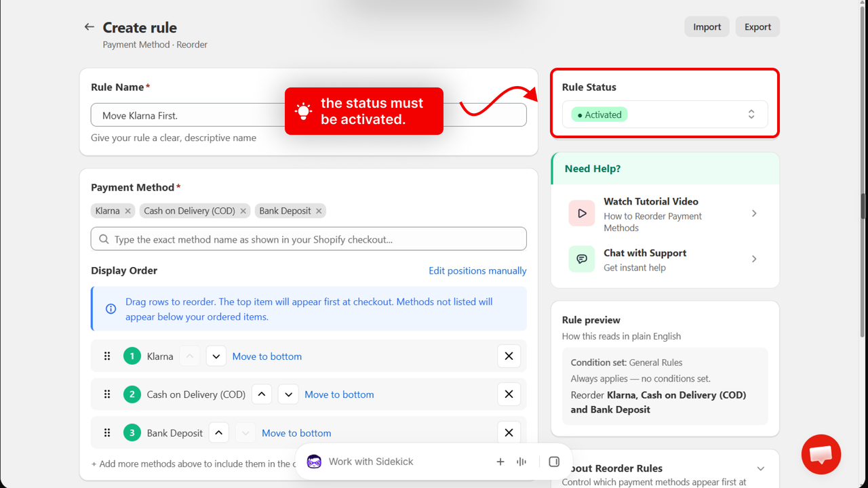
Task: Open the red live chat widget
Action: click(821, 454)
